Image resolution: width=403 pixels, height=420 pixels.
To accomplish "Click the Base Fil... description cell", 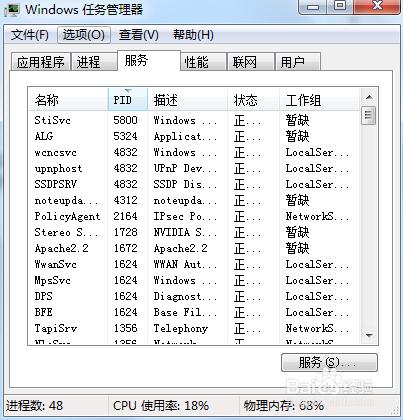I will coord(185,312).
